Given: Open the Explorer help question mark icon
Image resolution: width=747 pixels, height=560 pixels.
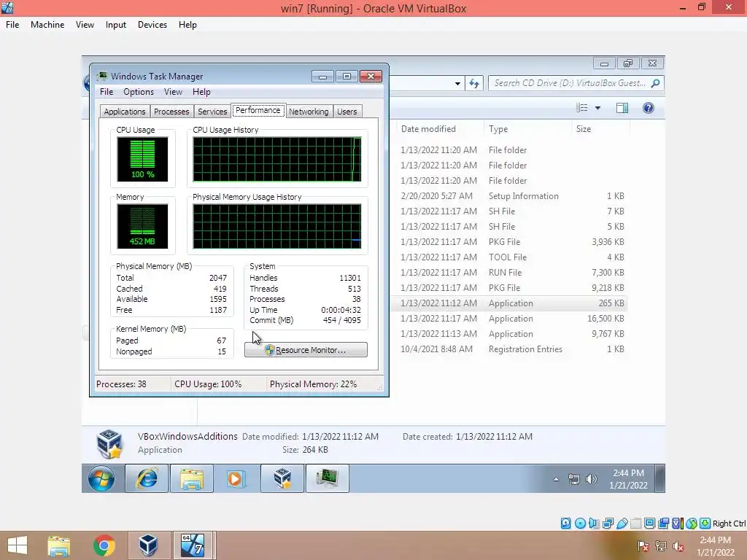Looking at the screenshot, I should pos(648,108).
